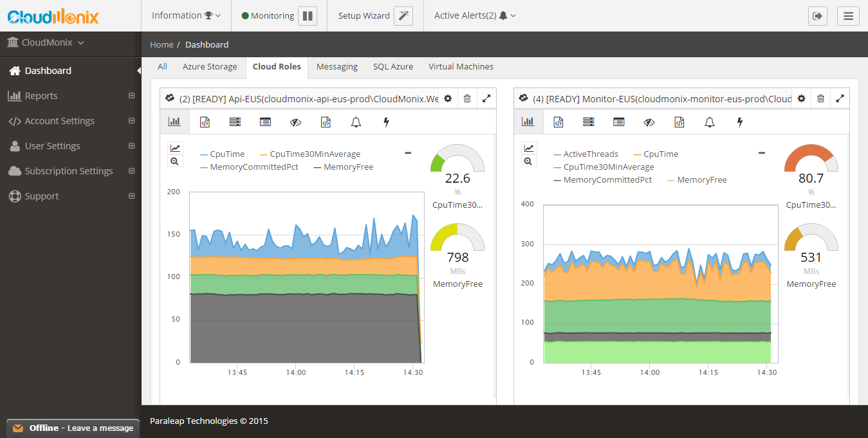Open the Information dropdown menu
This screenshot has width=868, height=438.
186,15
